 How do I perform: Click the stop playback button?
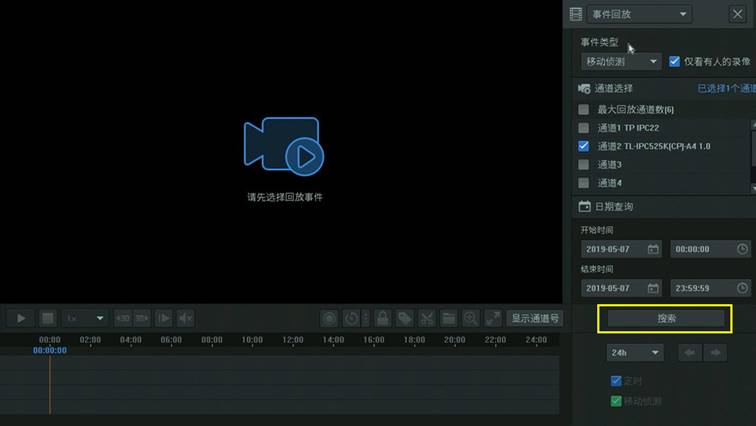click(47, 318)
